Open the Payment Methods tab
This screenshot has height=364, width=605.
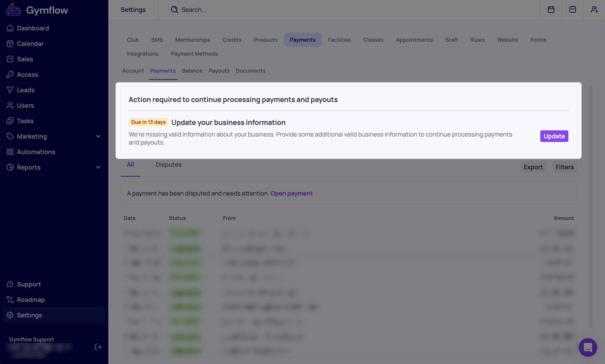194,54
